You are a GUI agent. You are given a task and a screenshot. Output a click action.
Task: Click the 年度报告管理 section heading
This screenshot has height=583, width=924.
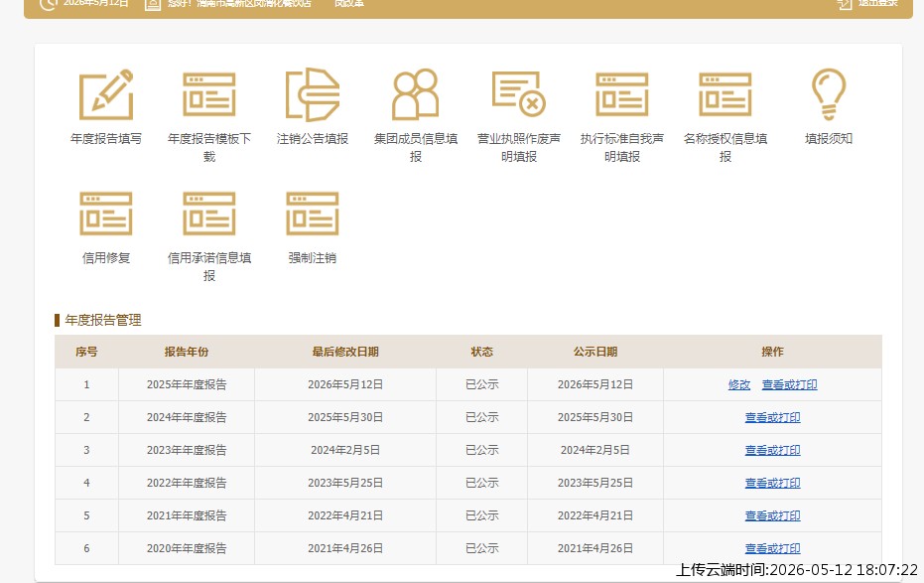[103, 320]
